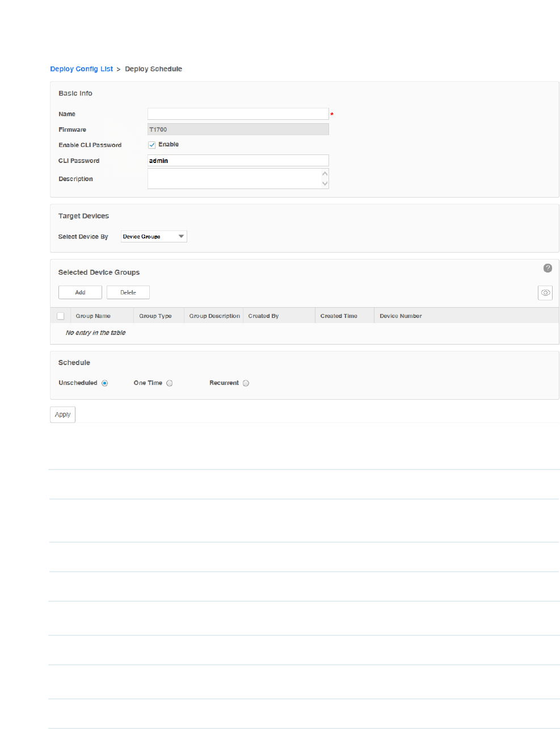Click the Add device group button

tap(80, 292)
